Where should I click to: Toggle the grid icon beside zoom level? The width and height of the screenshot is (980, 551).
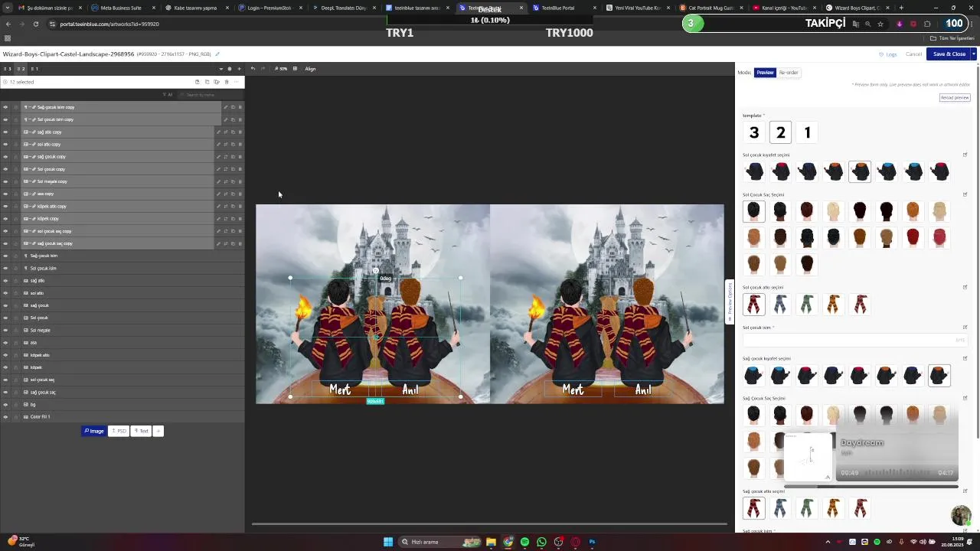(x=295, y=69)
